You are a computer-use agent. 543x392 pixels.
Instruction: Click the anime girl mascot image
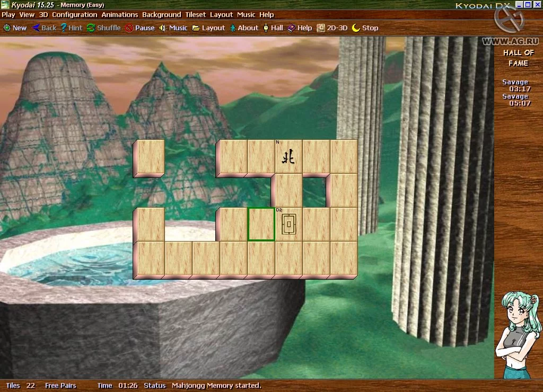pyautogui.click(x=518, y=335)
